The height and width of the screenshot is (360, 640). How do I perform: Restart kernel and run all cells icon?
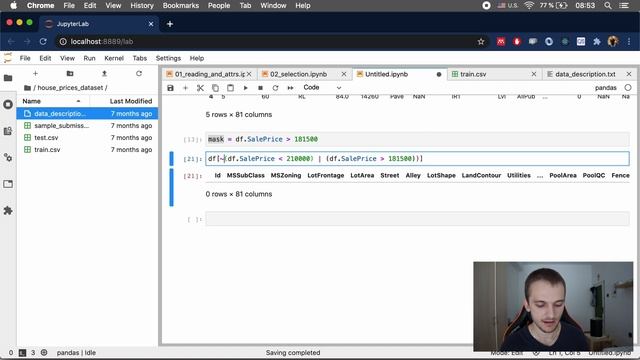coord(290,88)
